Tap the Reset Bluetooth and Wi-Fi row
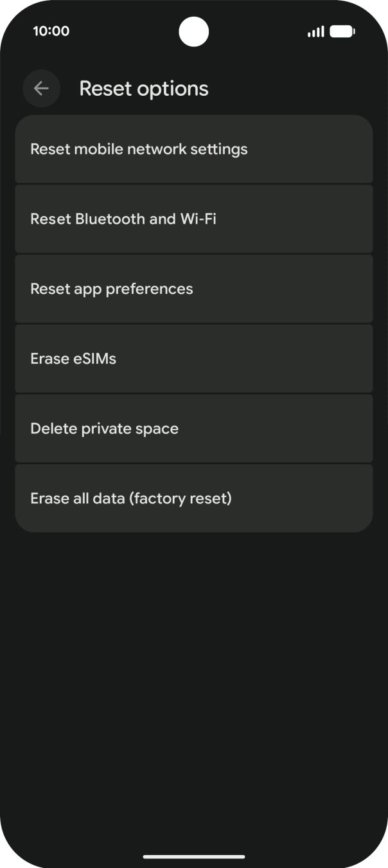Viewport: 388px width, 868px height. point(193,219)
